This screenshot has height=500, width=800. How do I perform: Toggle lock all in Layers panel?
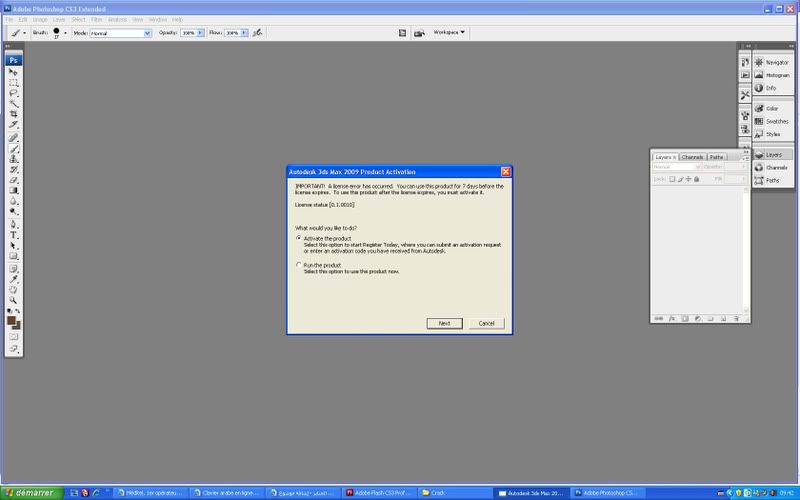click(696, 179)
